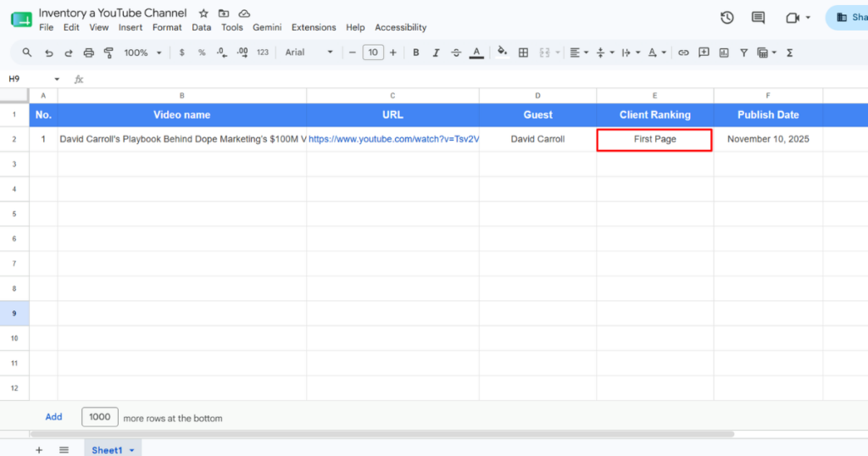The height and width of the screenshot is (456, 868).
Task: Open the Arial font dropdown
Action: tap(309, 53)
